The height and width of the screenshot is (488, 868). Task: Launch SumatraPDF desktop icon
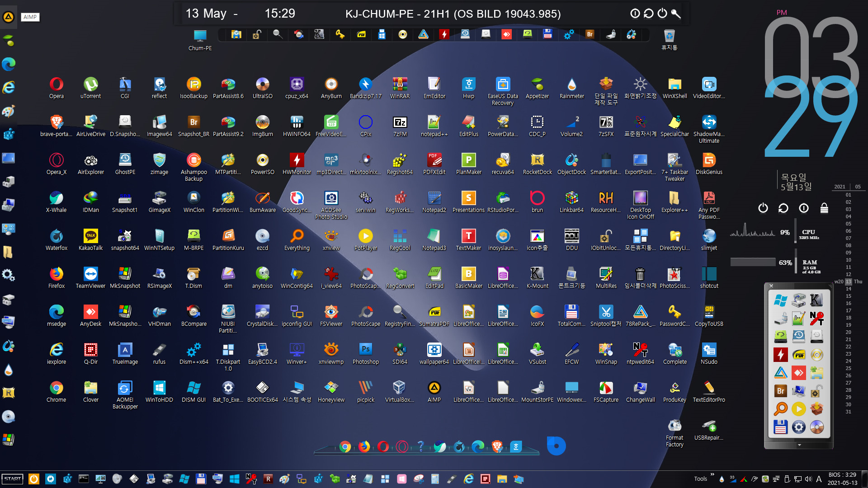[x=434, y=315]
